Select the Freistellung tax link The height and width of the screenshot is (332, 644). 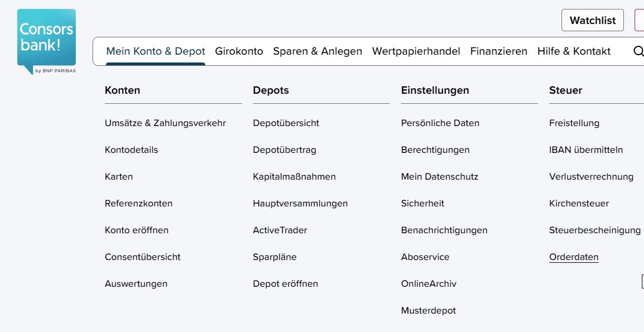tap(574, 123)
